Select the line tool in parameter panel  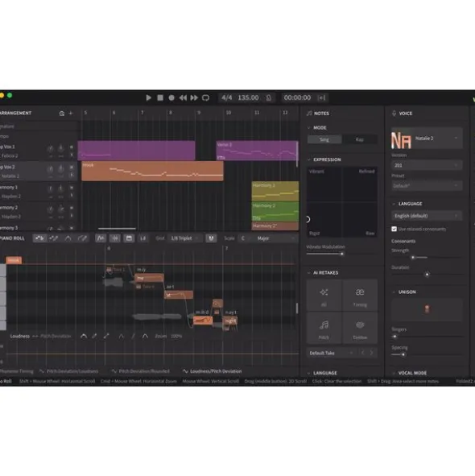[106, 336]
